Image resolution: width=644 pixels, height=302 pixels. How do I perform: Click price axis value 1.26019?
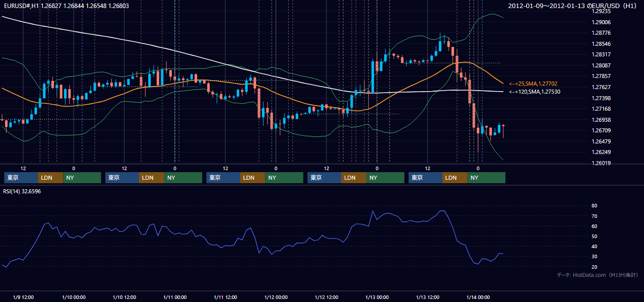click(601, 163)
